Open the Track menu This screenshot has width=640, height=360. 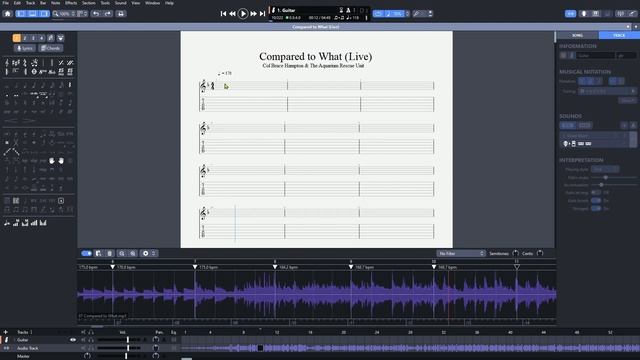pyautogui.click(x=31, y=3)
